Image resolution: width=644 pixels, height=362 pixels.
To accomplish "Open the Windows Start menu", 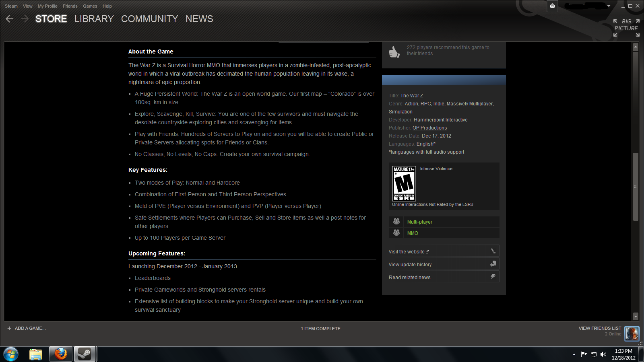I will click(11, 354).
